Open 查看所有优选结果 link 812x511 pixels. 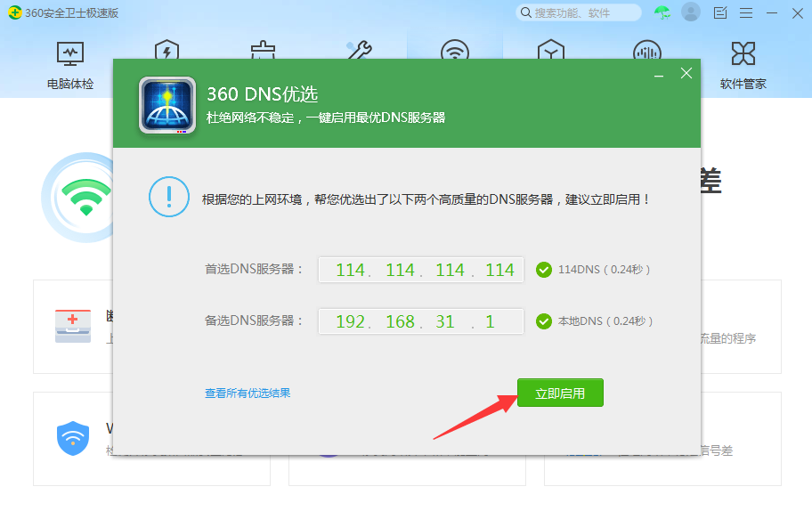(248, 393)
